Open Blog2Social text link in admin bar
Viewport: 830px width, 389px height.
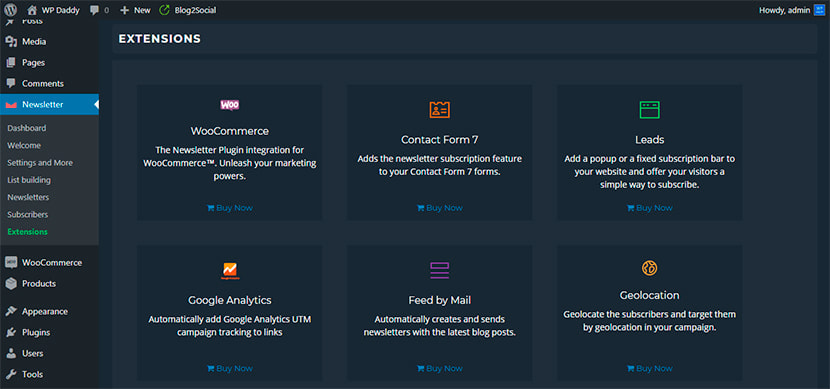tap(195, 10)
